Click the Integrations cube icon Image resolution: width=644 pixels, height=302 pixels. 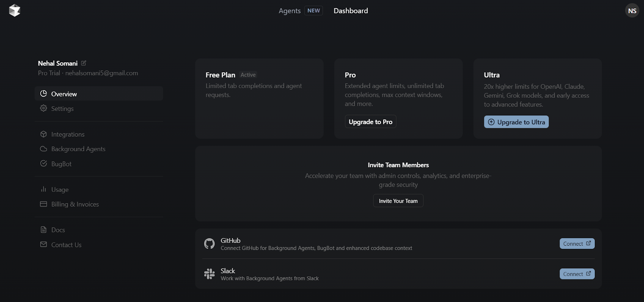[x=43, y=134]
